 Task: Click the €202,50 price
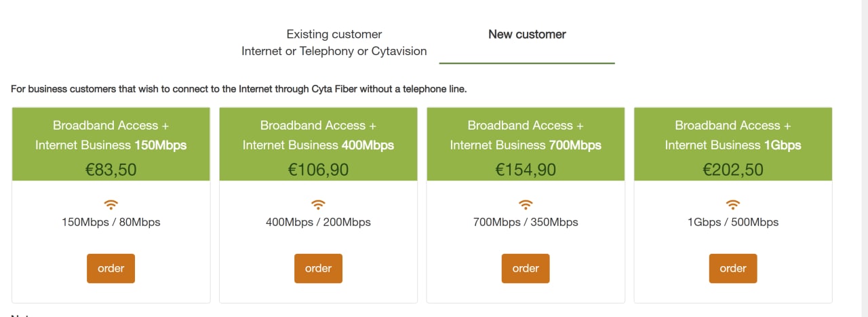733,170
